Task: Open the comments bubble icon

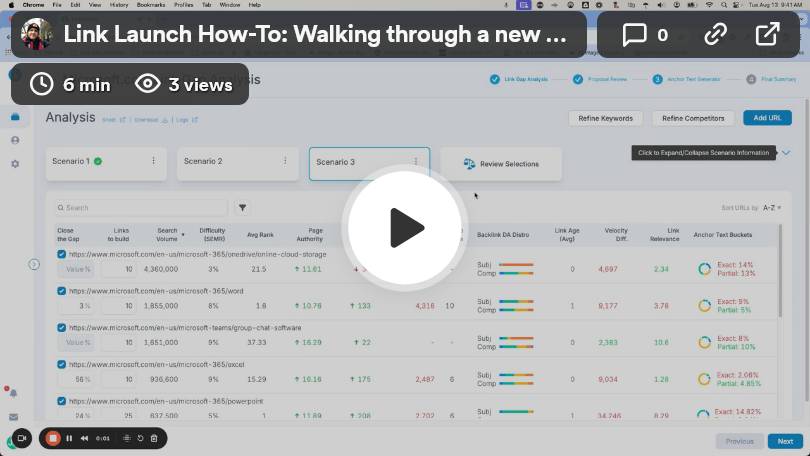Action: coord(634,35)
